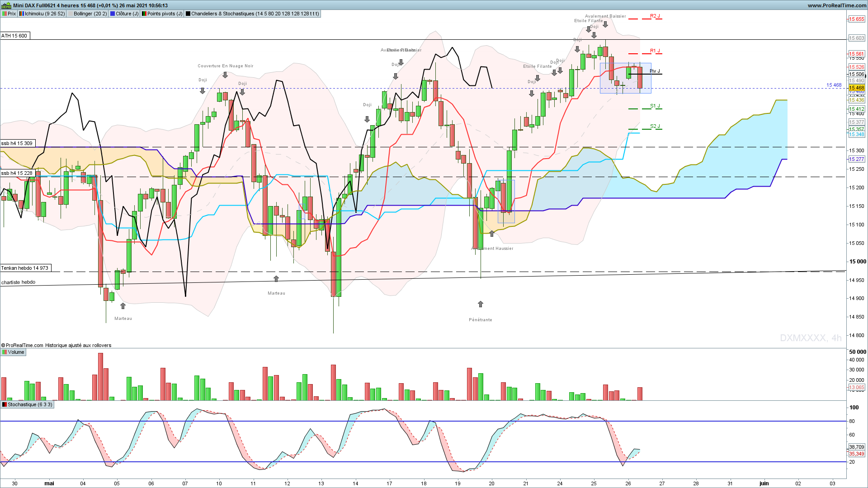The image size is (868, 488).
Task: Click the mai month label on time axis
Action: tap(49, 483)
